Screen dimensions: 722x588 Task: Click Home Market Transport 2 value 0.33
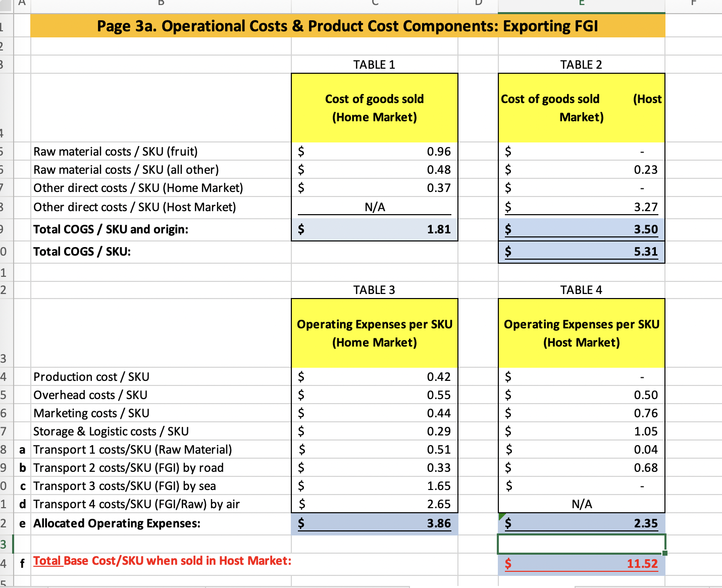click(374, 468)
